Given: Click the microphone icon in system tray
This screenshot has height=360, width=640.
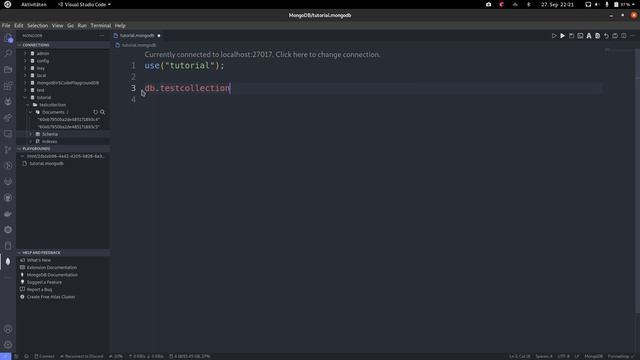Looking at the screenshot, I should (607, 4).
